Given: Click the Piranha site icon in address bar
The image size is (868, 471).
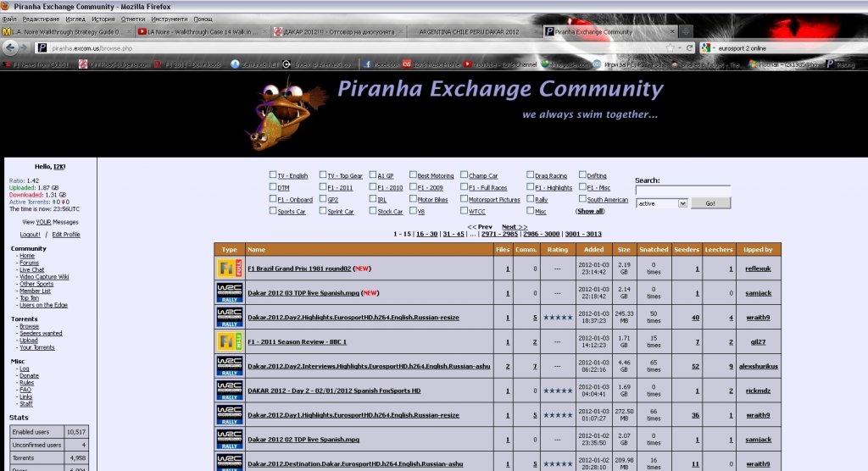Looking at the screenshot, I should click(42, 48).
